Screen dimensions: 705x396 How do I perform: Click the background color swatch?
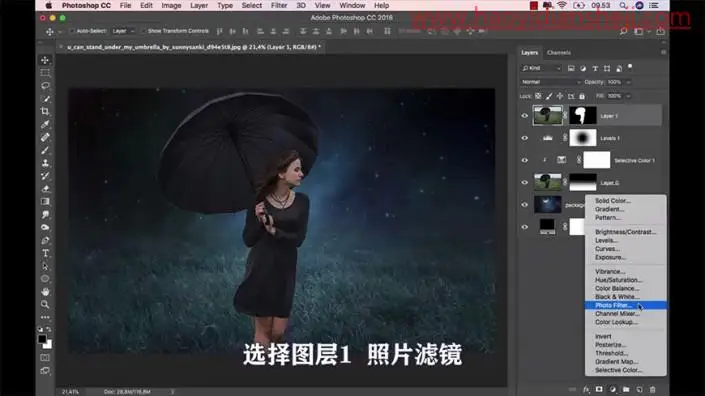click(48, 345)
